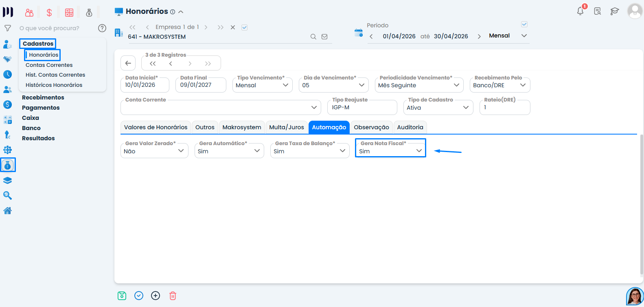Click the vertical scrollbar on right side

(x=642, y=204)
